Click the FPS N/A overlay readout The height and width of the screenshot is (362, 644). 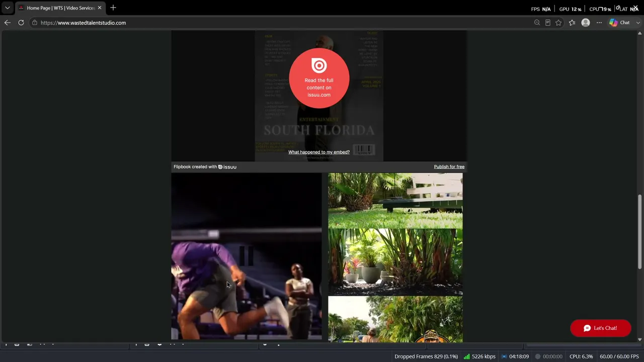click(x=541, y=9)
